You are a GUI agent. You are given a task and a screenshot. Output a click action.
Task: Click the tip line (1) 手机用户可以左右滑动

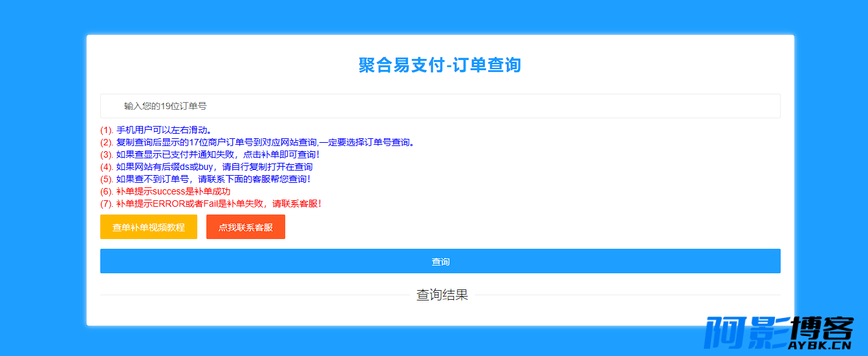[156, 130]
